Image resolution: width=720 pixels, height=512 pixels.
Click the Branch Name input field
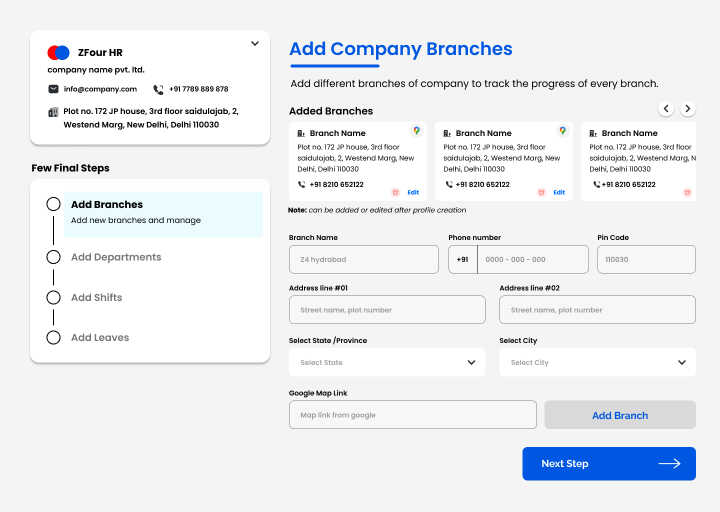click(x=363, y=260)
